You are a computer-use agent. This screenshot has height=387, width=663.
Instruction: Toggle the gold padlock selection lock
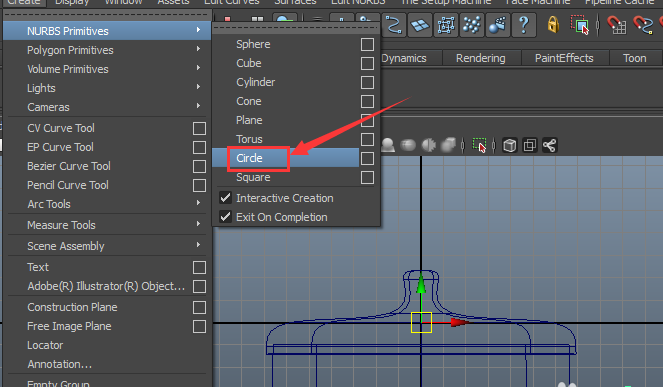[x=553, y=25]
